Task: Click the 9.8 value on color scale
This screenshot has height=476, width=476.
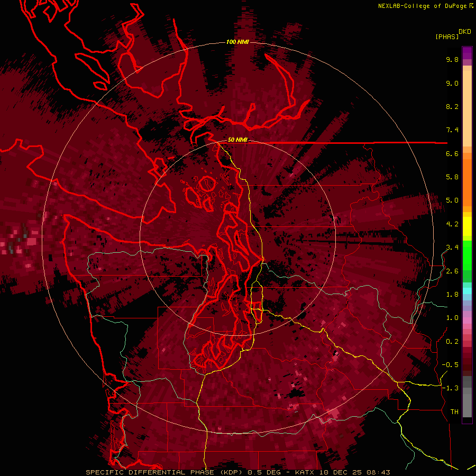Action: pyautogui.click(x=452, y=59)
